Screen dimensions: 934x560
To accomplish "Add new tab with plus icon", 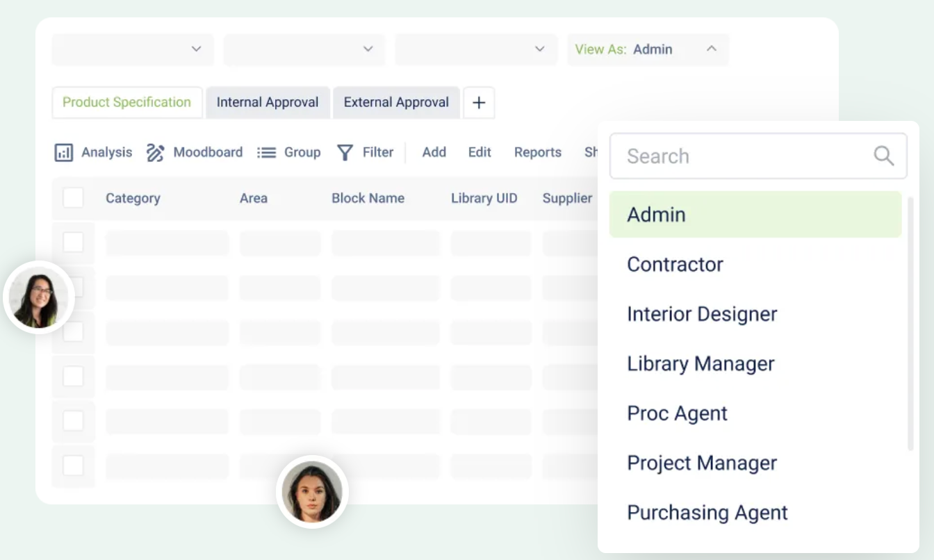I will click(479, 103).
